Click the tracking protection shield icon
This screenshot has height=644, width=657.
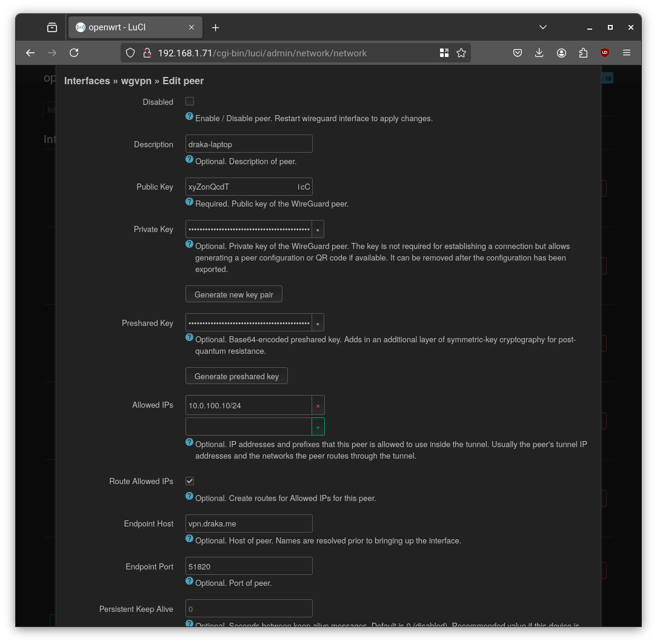[x=130, y=53]
